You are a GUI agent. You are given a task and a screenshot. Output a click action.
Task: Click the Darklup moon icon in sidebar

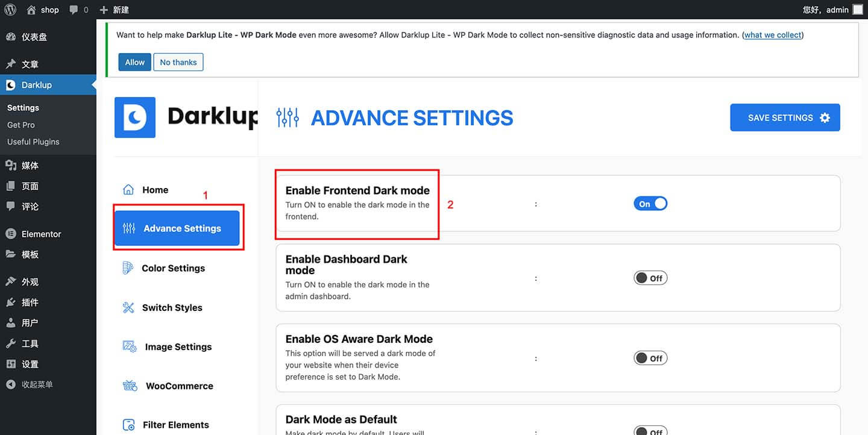[x=11, y=85]
